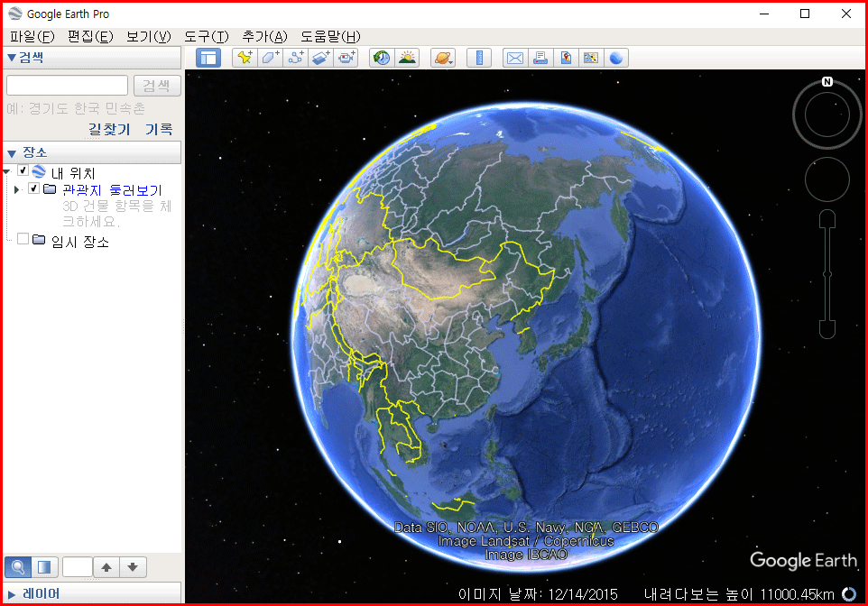
Task: Click the search text input field
Action: [67, 86]
